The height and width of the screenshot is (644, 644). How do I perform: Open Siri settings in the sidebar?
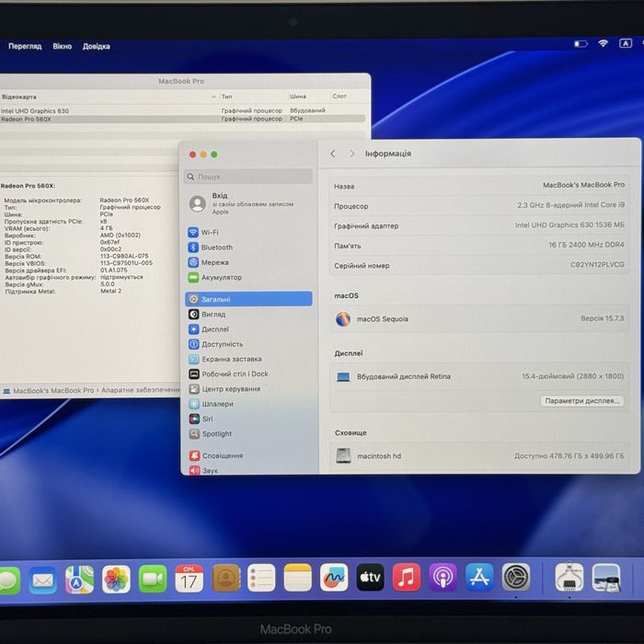pos(201,419)
